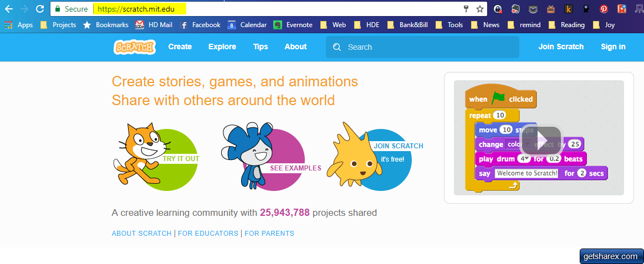644x264 pixels.
Task: Open the ABOUT SCRATCH link
Action: pyautogui.click(x=141, y=233)
